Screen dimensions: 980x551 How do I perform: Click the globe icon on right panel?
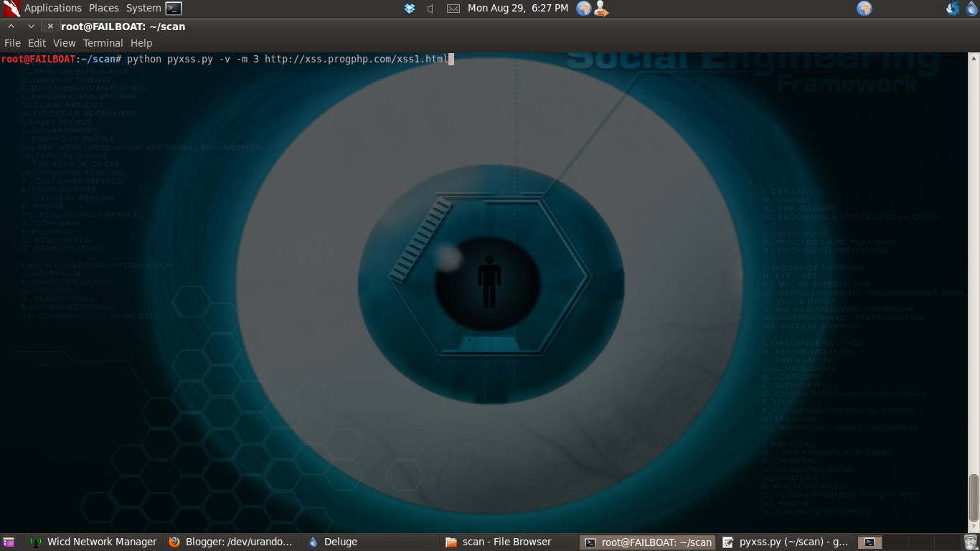[864, 9]
